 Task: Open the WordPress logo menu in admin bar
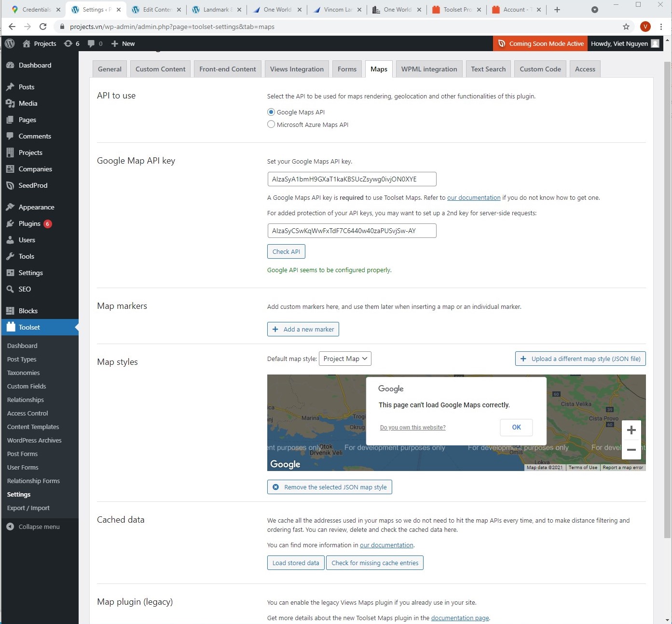pyautogui.click(x=10, y=43)
